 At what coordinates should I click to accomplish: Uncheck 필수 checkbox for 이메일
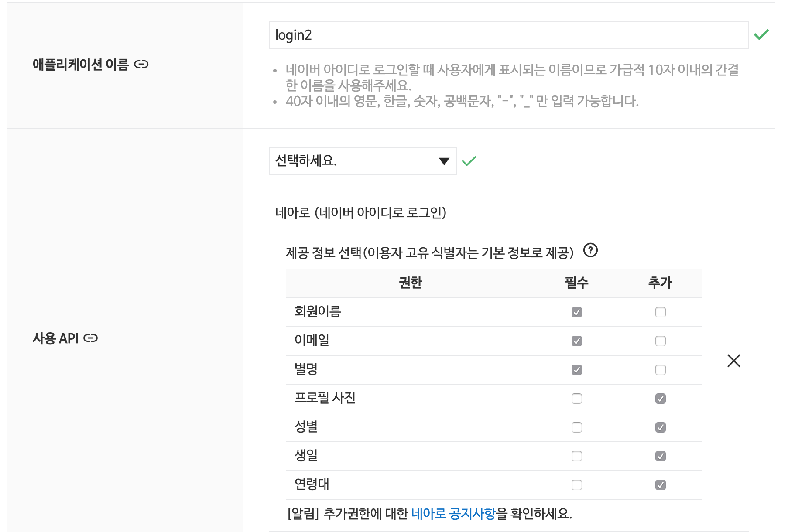[x=576, y=341]
